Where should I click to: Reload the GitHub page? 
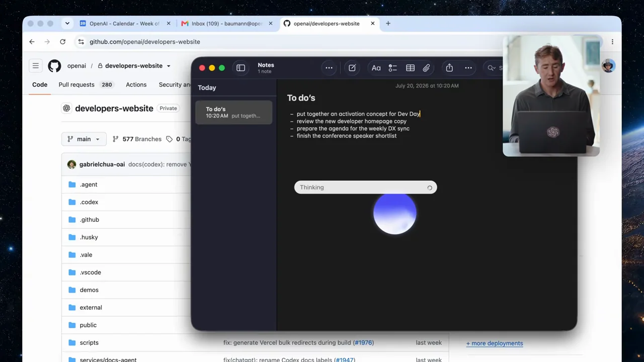pyautogui.click(x=62, y=42)
